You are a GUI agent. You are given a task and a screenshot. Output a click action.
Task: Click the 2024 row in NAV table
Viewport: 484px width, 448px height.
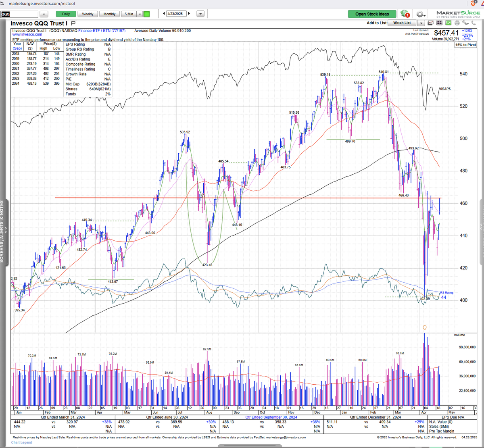pos(36,83)
